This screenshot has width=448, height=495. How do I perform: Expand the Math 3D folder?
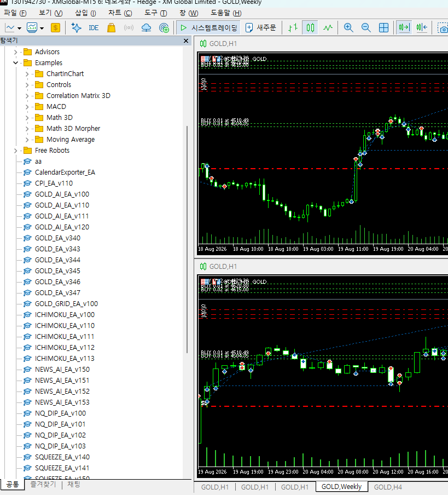point(27,118)
